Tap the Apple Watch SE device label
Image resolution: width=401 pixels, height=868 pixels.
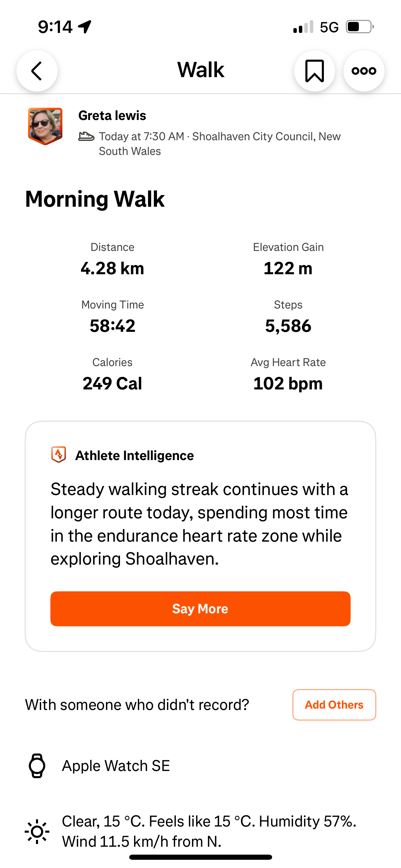click(116, 766)
